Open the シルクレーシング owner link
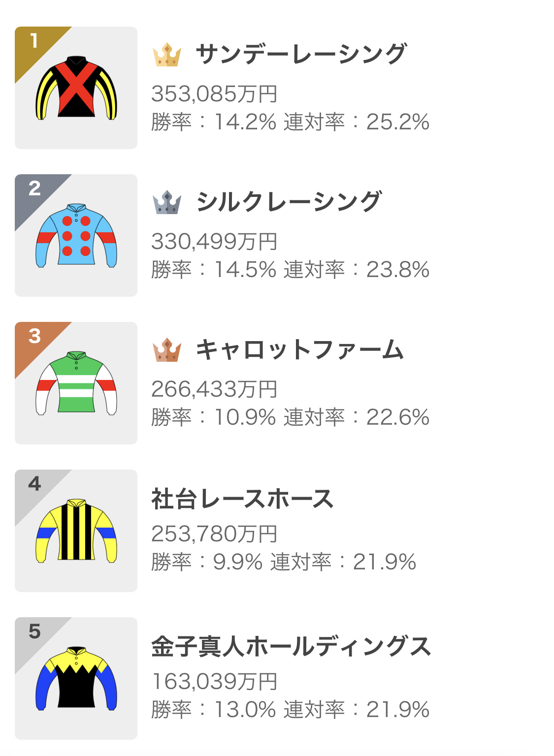The width and height of the screenshot is (554, 756). click(289, 202)
